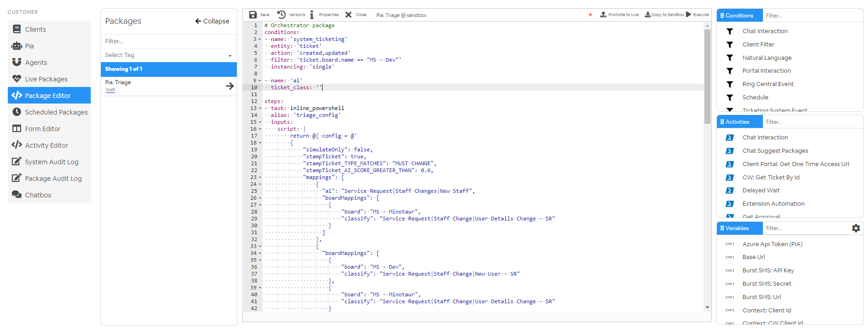Add CW: Get Ticket By Id activity
868x329 pixels.
point(771,178)
